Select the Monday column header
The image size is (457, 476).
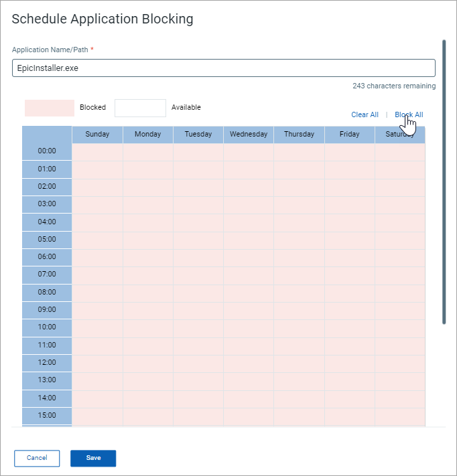tap(147, 135)
